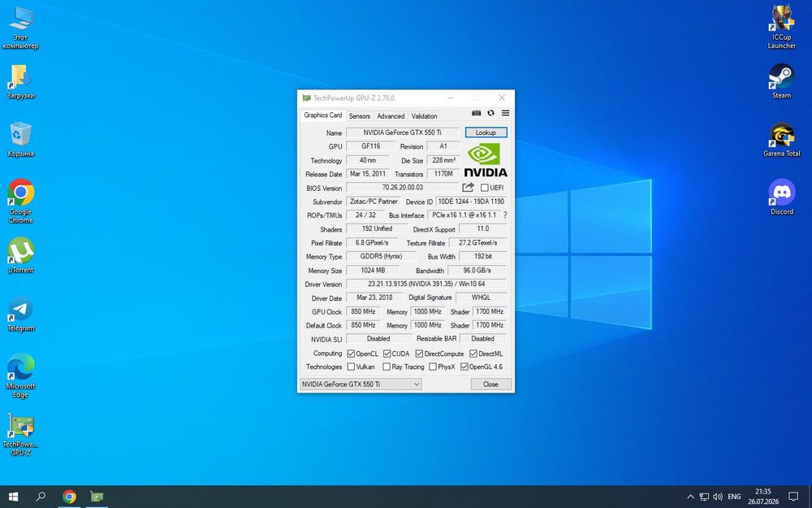Image resolution: width=812 pixels, height=508 pixels.
Task: Toggle Ray Tracing checkbox
Action: pyautogui.click(x=387, y=367)
